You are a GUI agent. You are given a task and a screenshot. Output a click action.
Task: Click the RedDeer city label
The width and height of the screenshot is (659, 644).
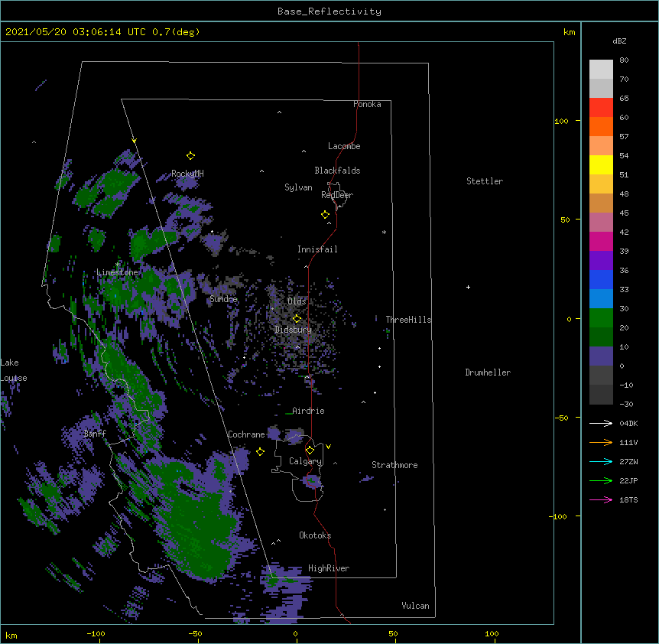coord(337,195)
